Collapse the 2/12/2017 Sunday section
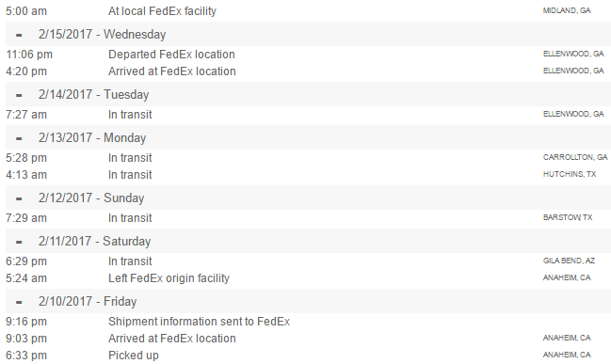This screenshot has height=364, width=611. tap(19, 199)
